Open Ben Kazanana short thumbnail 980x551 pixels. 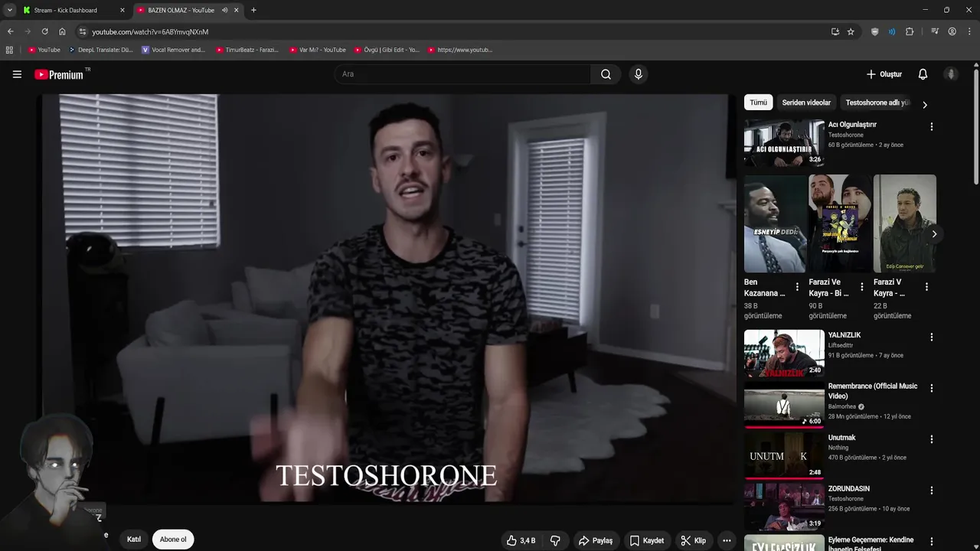pyautogui.click(x=775, y=223)
